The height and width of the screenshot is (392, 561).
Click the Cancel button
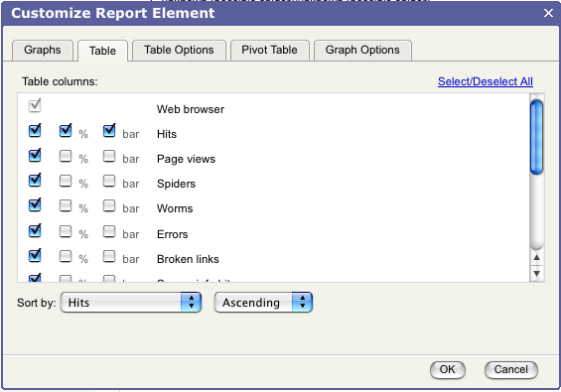coord(511,369)
